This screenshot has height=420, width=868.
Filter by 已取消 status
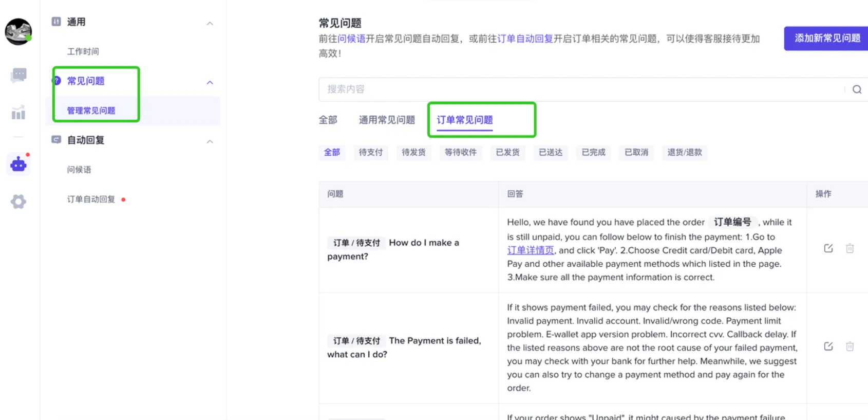click(x=636, y=152)
